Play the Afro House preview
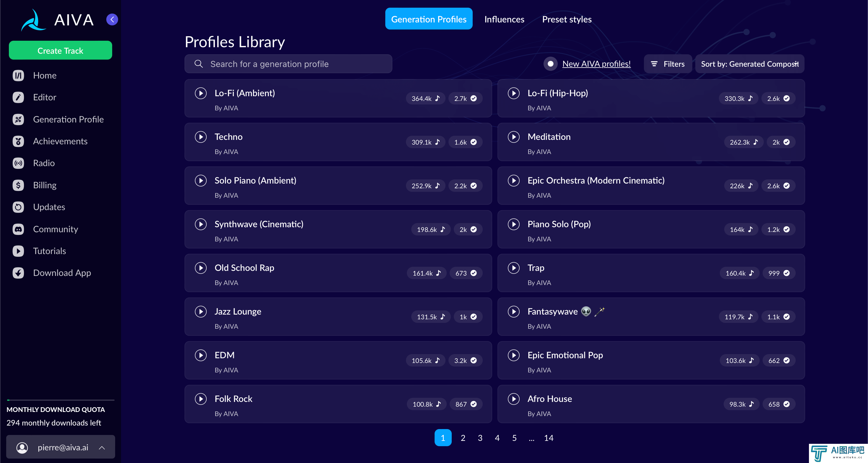The height and width of the screenshot is (463, 868). [514, 399]
